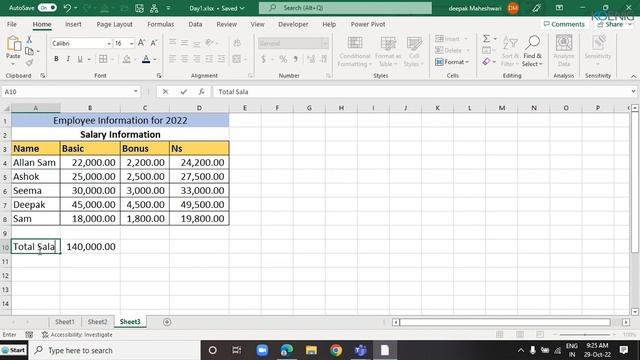Click the Insert Function fx icon

[x=202, y=91]
